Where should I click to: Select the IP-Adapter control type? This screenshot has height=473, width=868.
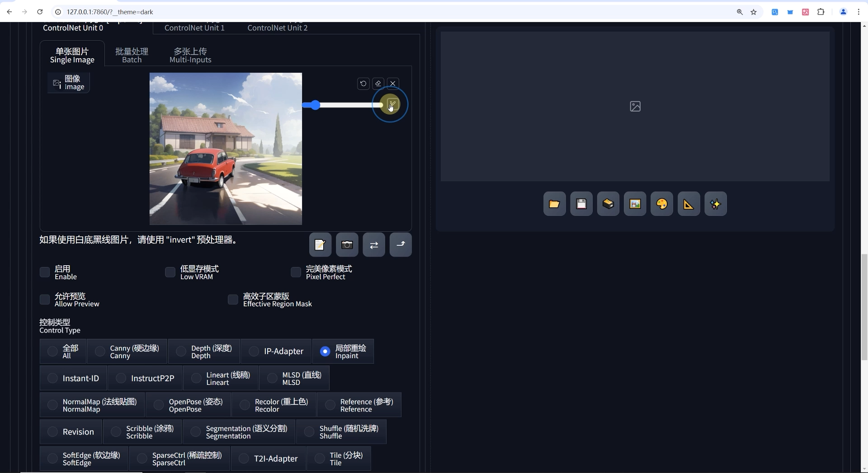point(276,351)
